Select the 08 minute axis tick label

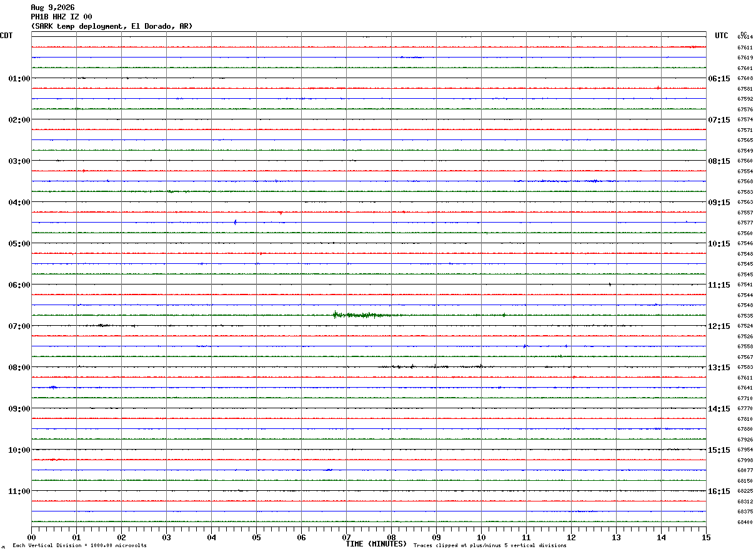[x=392, y=538]
